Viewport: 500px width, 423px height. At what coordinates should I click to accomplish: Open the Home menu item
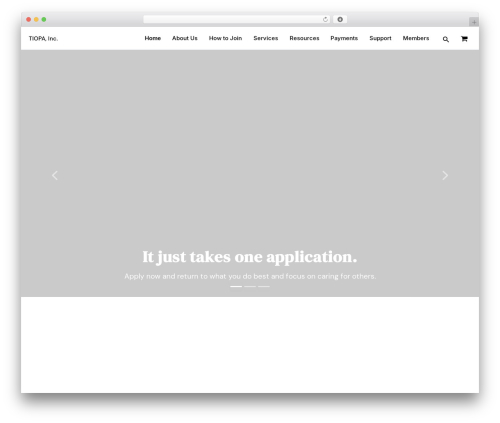click(153, 38)
